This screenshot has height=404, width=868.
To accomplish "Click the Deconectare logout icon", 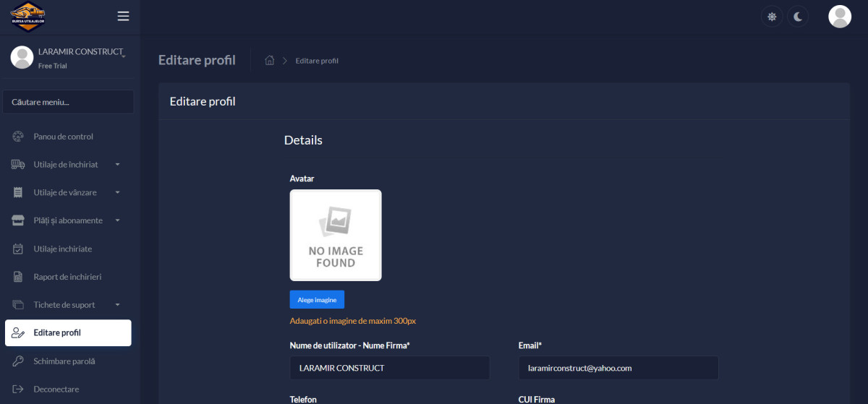I will pos(19,390).
